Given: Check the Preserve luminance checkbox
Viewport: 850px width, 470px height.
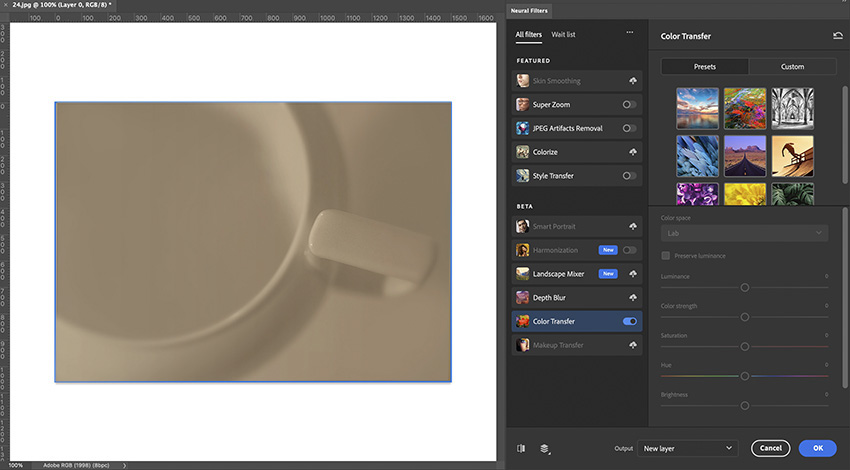Looking at the screenshot, I should (x=666, y=256).
